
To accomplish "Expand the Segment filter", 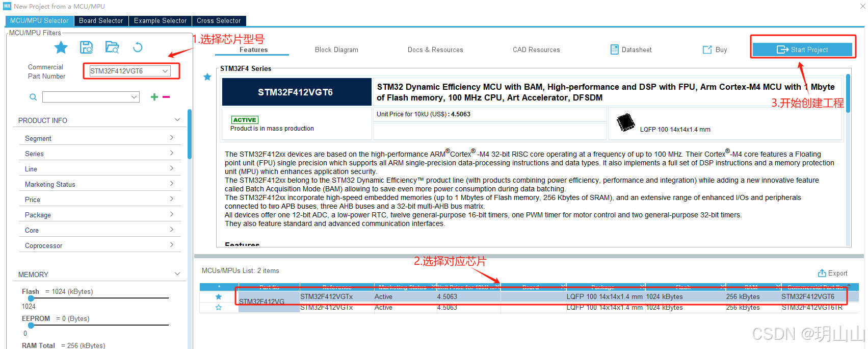I will tap(99, 138).
